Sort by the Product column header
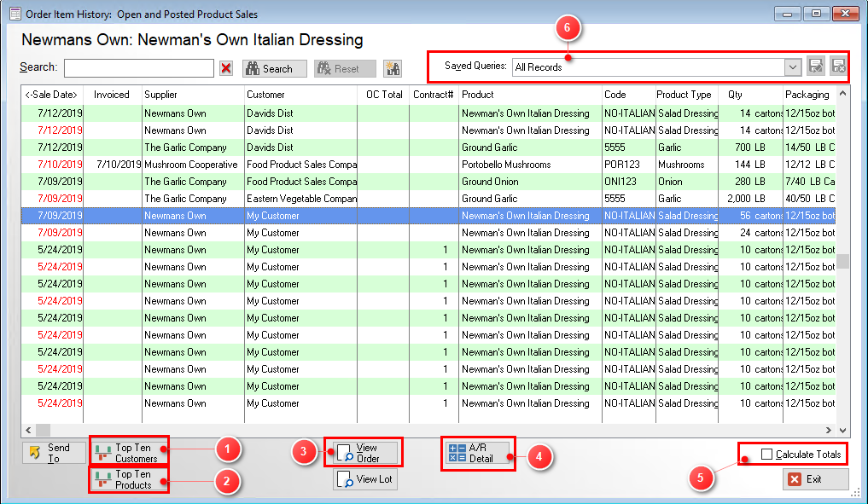Image resolution: width=868 pixels, height=504 pixels. point(530,95)
